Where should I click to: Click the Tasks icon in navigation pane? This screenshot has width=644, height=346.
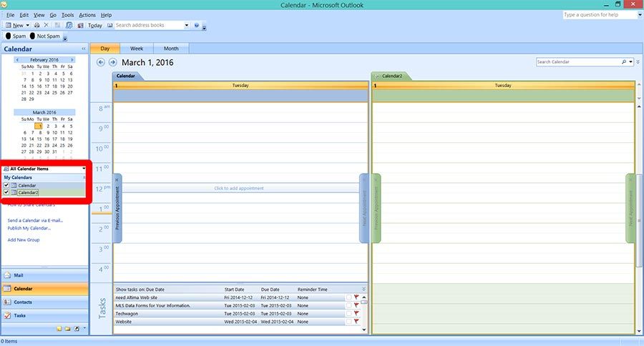[7, 316]
